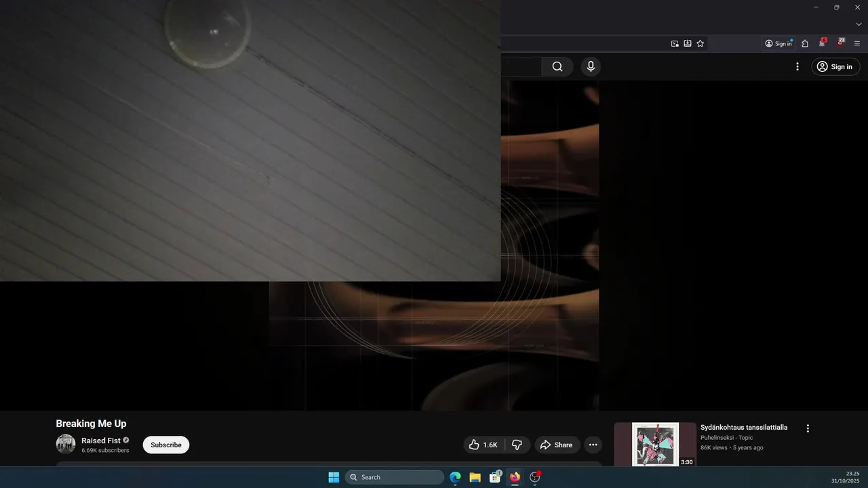Start voice search with the microphone icon
The image size is (868, 488).
click(591, 66)
